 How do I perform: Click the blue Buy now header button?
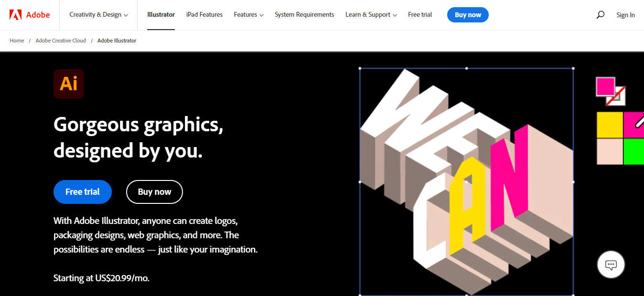point(468,15)
